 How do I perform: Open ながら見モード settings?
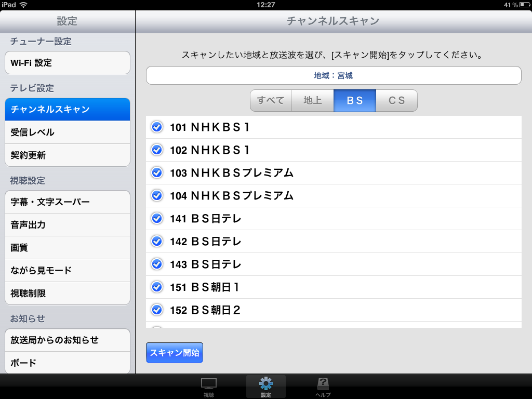click(x=68, y=270)
